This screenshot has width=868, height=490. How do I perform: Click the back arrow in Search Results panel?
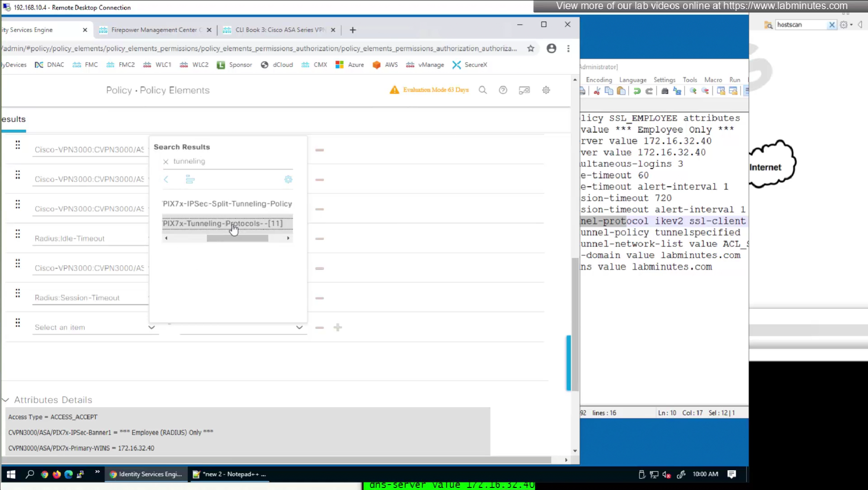pyautogui.click(x=166, y=179)
